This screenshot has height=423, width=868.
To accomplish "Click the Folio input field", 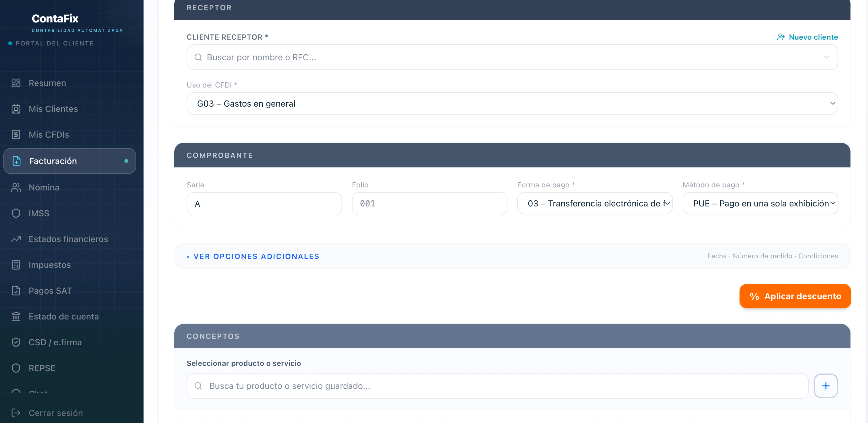I will click(429, 203).
